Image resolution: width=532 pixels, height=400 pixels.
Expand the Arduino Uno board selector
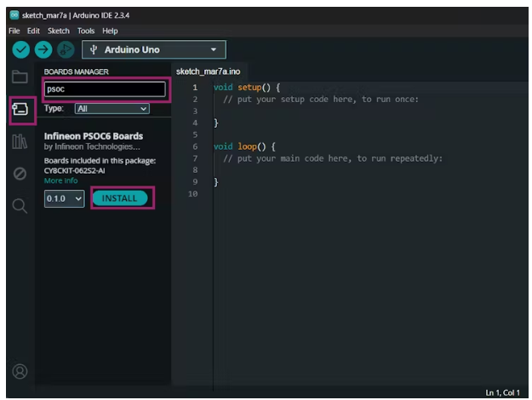154,50
